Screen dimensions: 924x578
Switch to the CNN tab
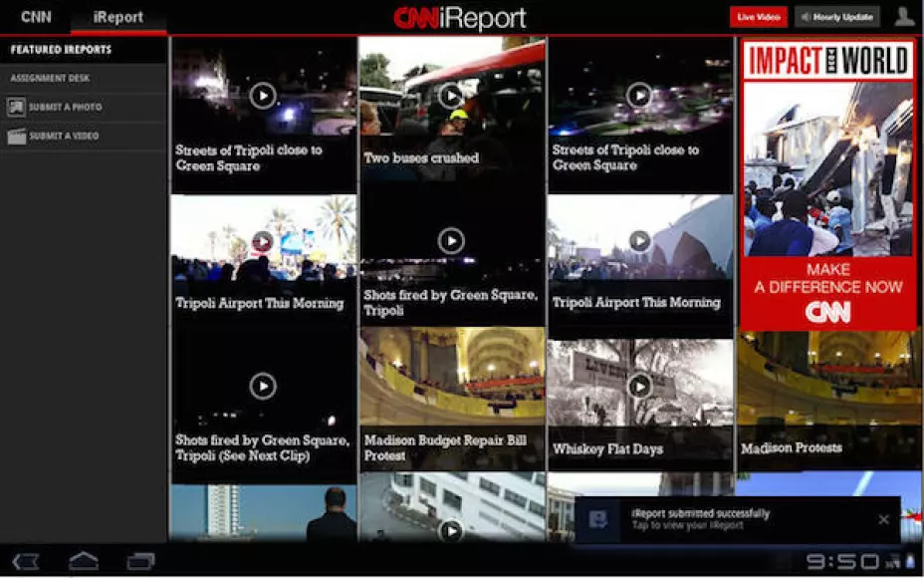tap(36, 16)
